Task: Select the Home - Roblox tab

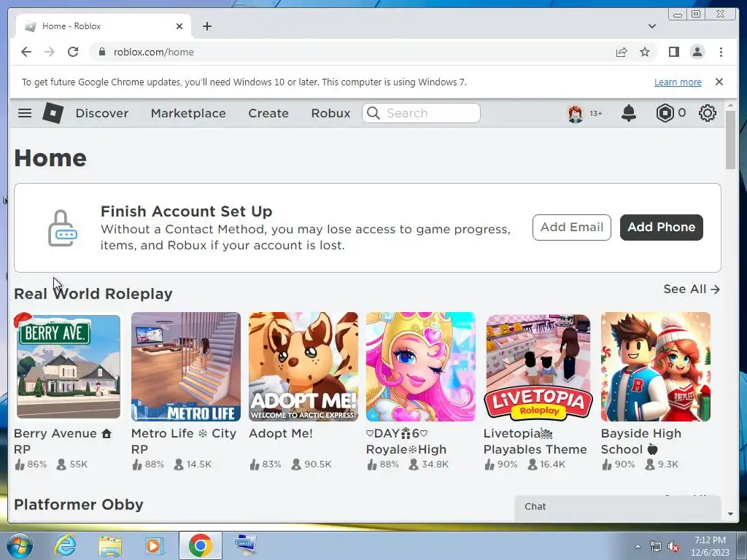Action: [102, 26]
